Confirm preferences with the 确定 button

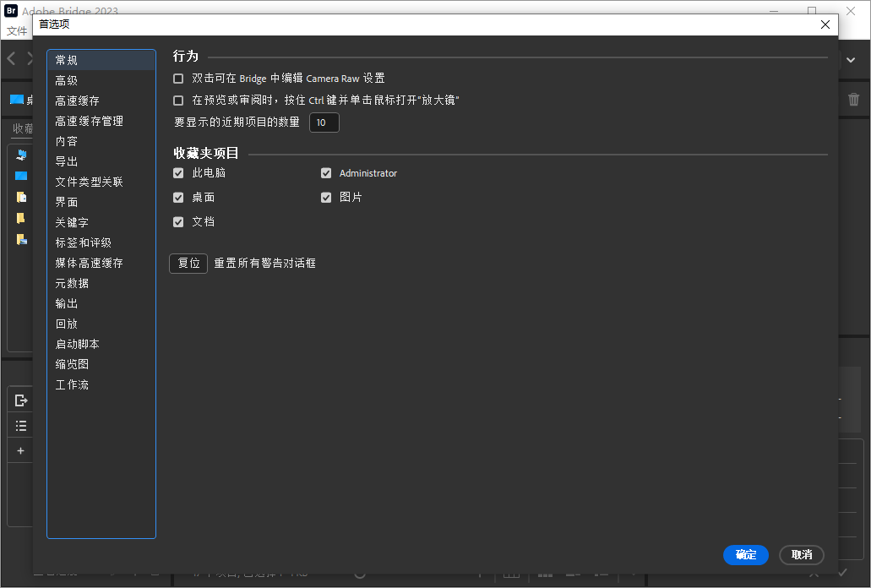pos(745,555)
